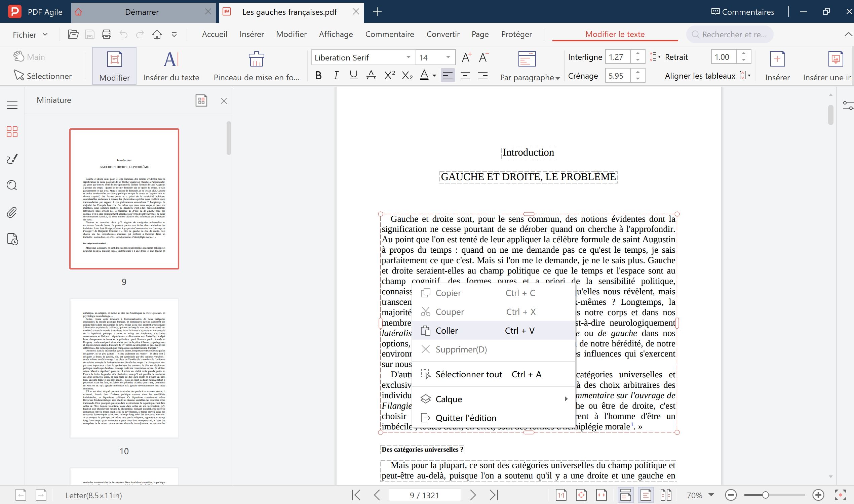
Task: Go to the previous page
Action: click(x=377, y=495)
